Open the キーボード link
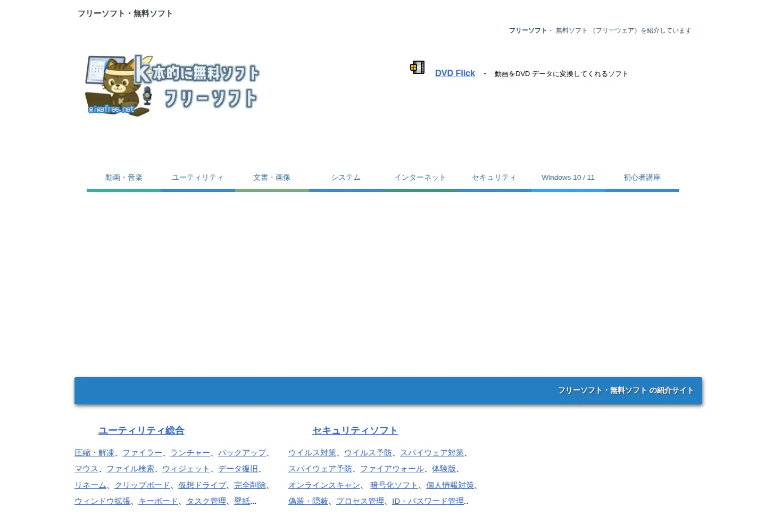The height and width of the screenshot is (532, 766). [158, 501]
